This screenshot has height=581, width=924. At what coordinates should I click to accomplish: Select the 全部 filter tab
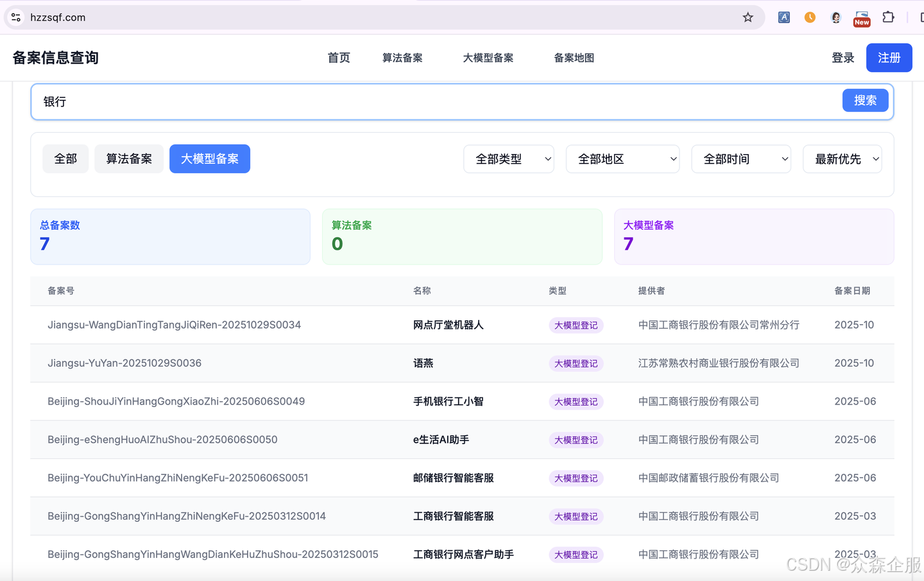tap(65, 159)
